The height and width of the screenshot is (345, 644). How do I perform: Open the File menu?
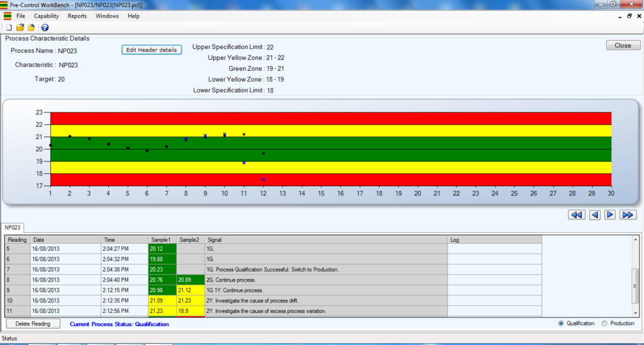(21, 16)
